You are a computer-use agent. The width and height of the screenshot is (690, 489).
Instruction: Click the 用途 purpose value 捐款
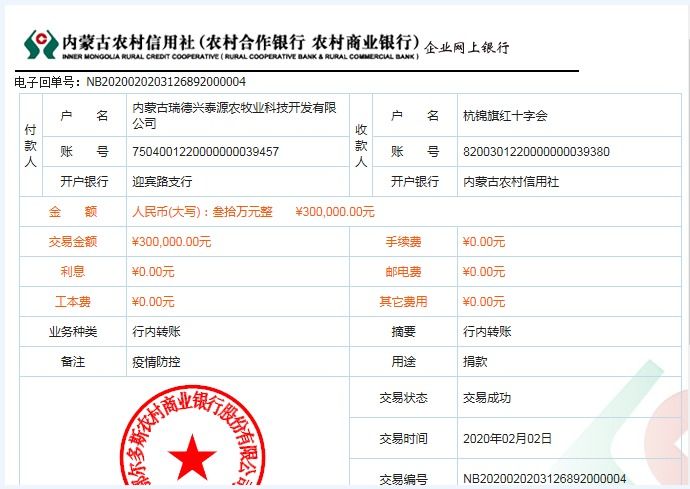point(475,362)
